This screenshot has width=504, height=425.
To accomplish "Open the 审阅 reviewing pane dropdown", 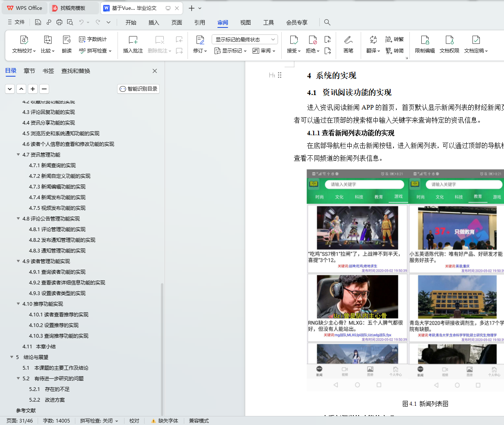I will [x=264, y=51].
